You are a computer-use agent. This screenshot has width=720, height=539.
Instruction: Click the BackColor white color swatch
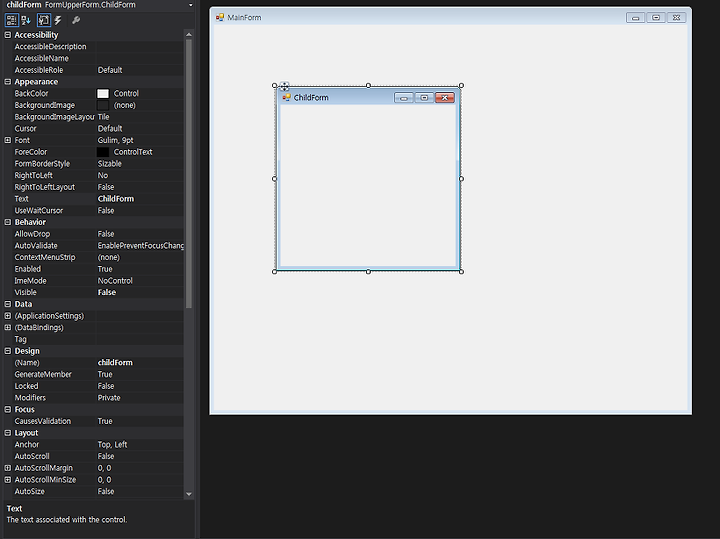103,94
